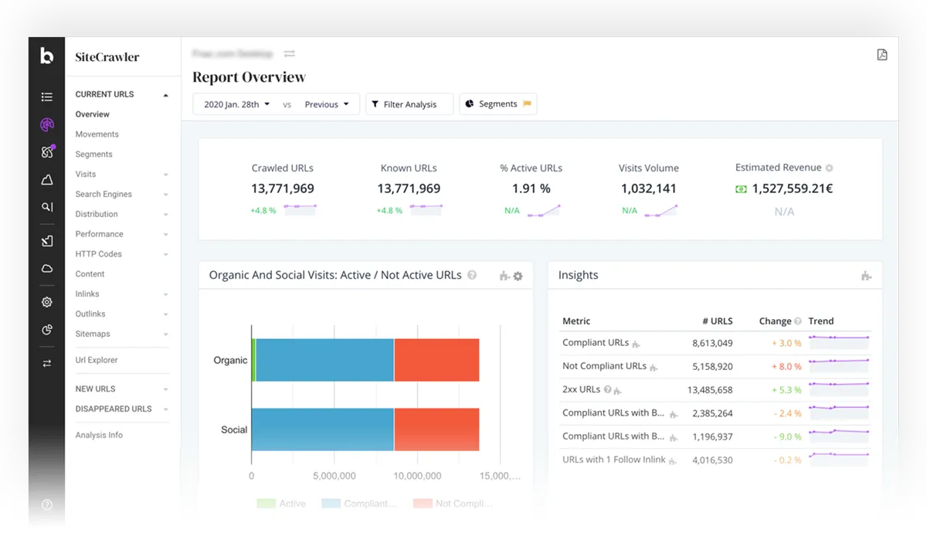This screenshot has height=560, width=927.
Task: Click the triangle analytics icon in the sidebar
Action: [x=47, y=180]
